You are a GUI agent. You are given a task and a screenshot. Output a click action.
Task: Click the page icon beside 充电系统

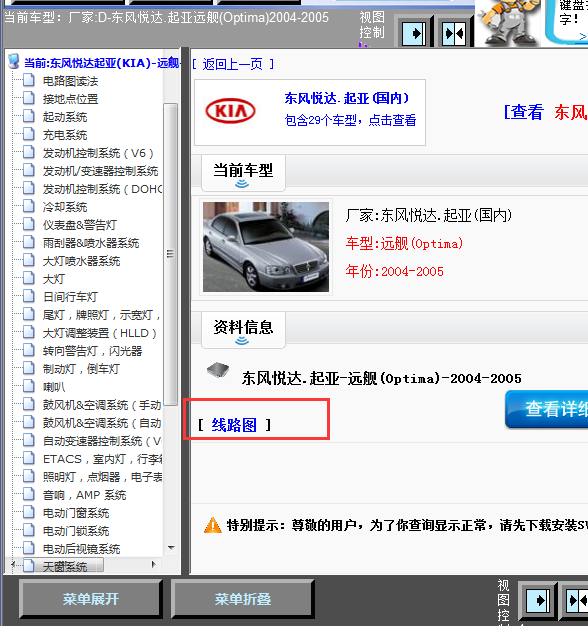click(28, 134)
